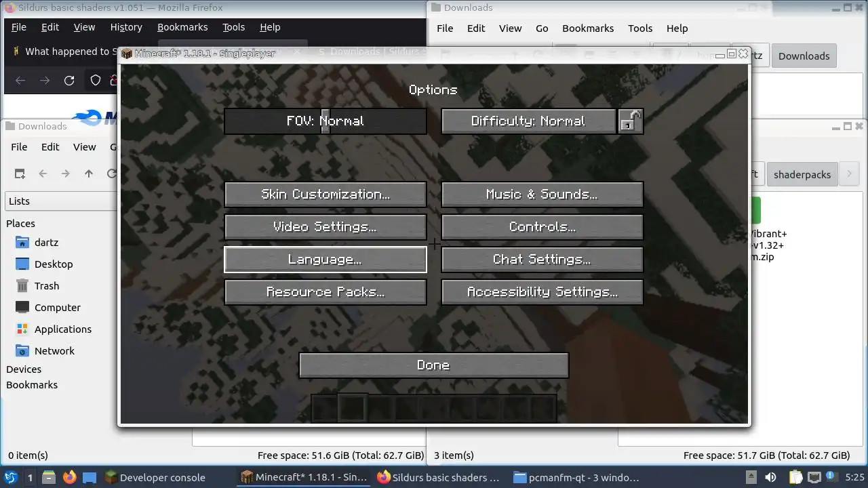
Task: Select Applications in Places sidebar
Action: coord(63,329)
